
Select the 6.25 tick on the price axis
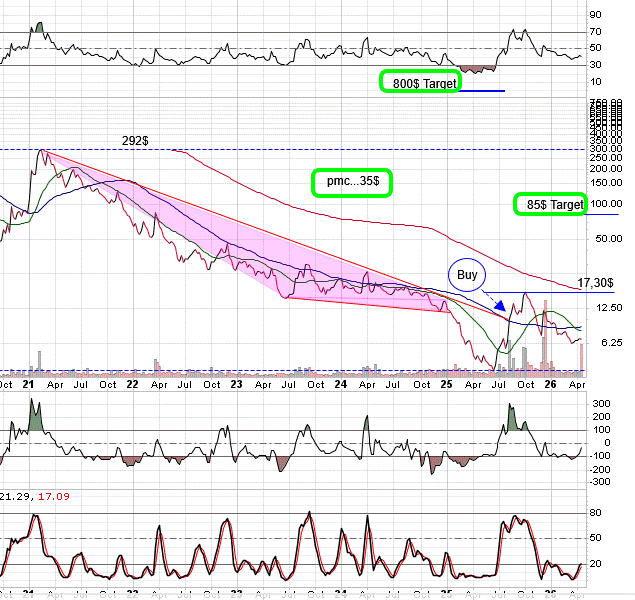(600, 342)
